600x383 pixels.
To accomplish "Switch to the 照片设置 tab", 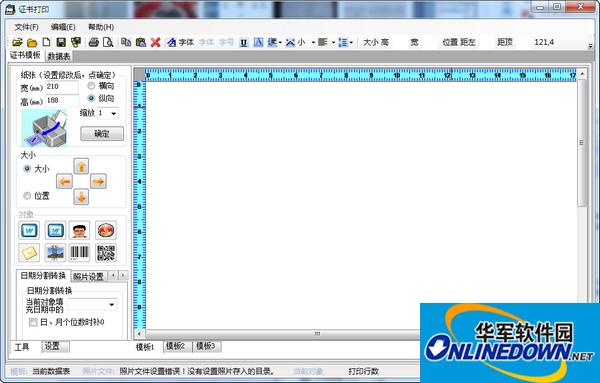I will pos(89,276).
